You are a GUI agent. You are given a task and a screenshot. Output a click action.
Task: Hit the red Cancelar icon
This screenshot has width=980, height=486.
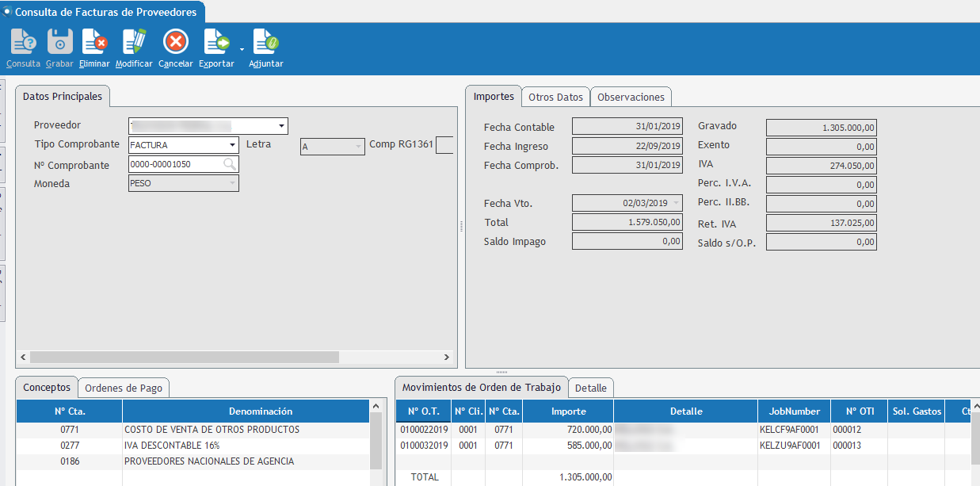pyautogui.click(x=175, y=41)
